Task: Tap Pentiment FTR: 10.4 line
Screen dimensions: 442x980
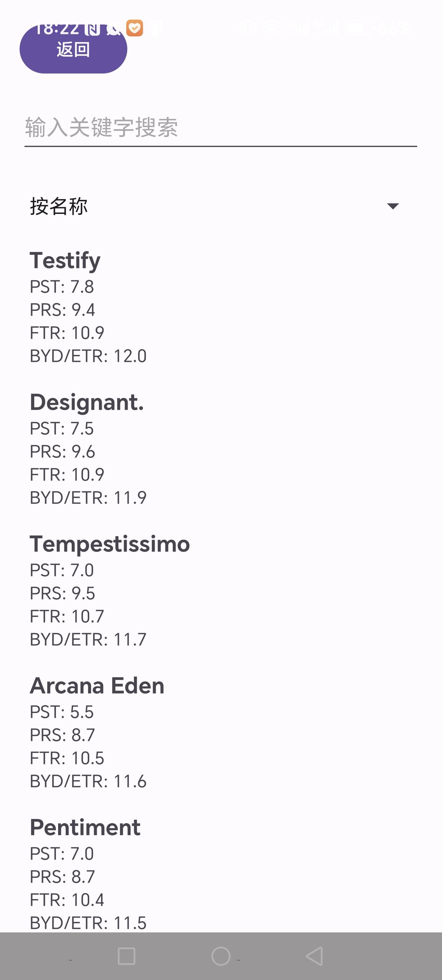Action: click(67, 900)
